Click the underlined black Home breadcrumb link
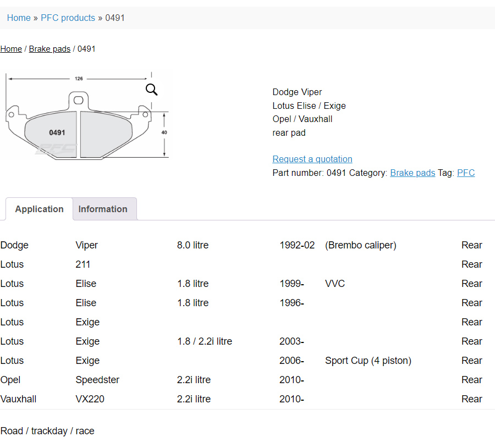 (11, 49)
